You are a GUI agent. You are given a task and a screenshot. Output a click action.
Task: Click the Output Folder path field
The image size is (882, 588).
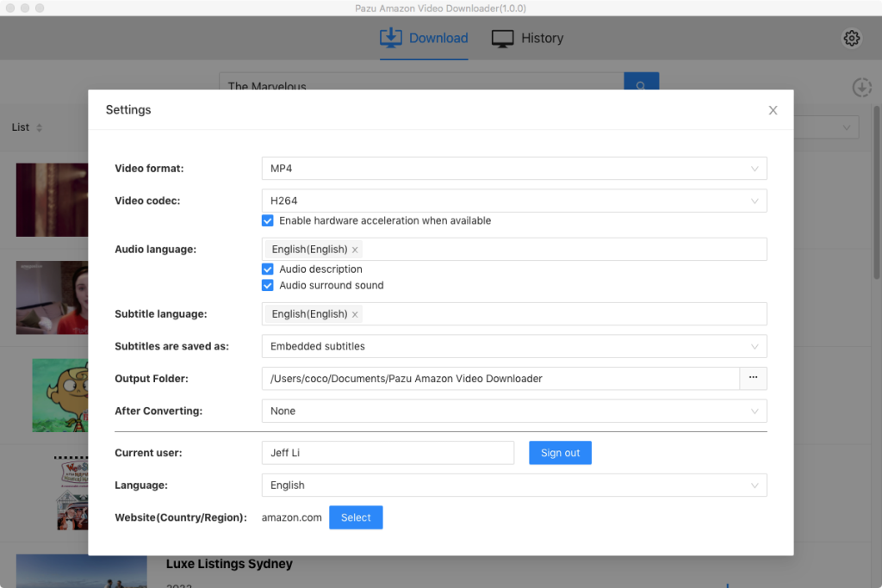coord(500,378)
